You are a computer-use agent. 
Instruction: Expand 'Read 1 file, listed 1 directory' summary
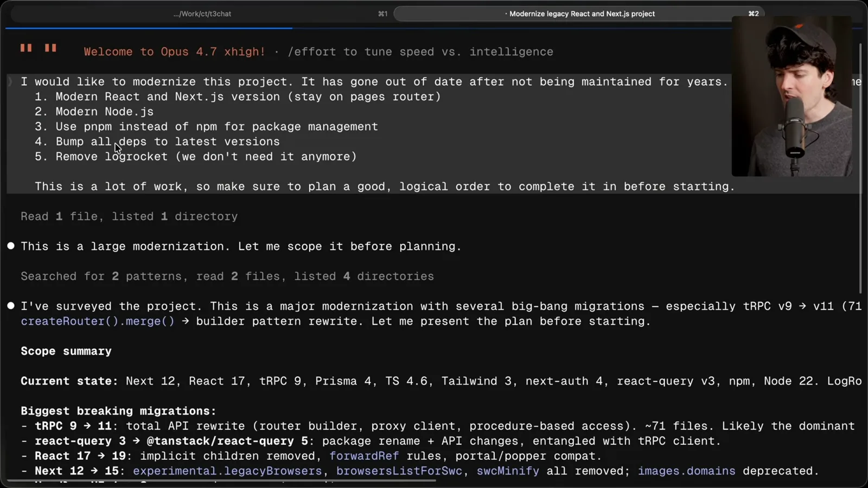[129, 216]
